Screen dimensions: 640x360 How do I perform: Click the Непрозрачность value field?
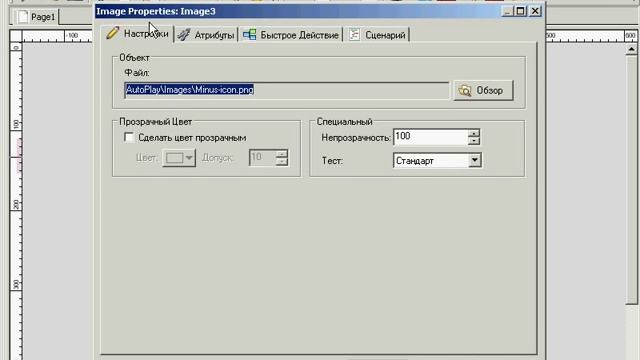[x=430, y=137]
